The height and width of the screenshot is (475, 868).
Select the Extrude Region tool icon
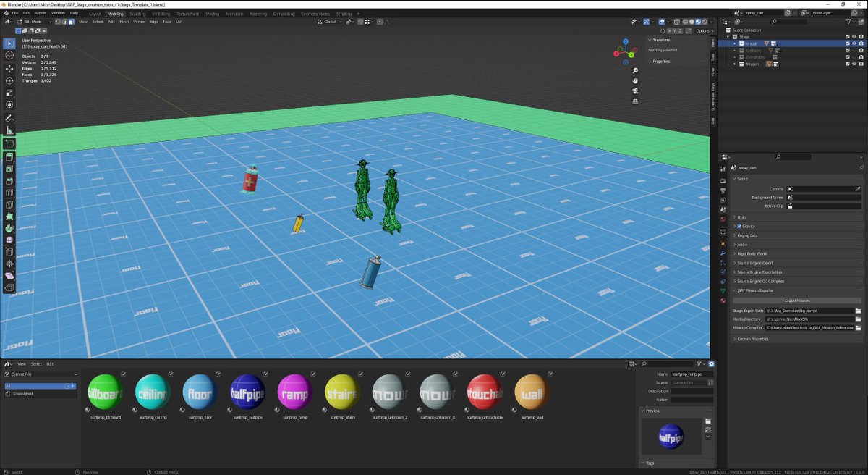(x=9, y=156)
